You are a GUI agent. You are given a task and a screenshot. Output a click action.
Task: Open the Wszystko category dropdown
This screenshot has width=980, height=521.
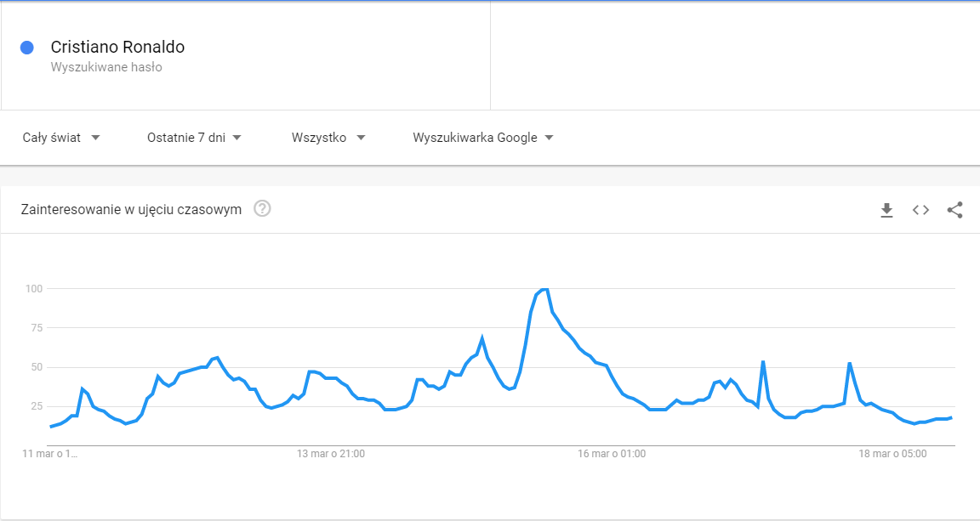(x=328, y=138)
